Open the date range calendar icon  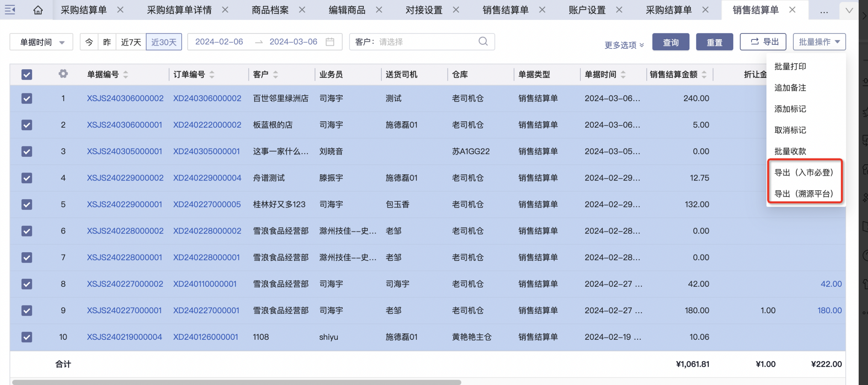click(330, 42)
